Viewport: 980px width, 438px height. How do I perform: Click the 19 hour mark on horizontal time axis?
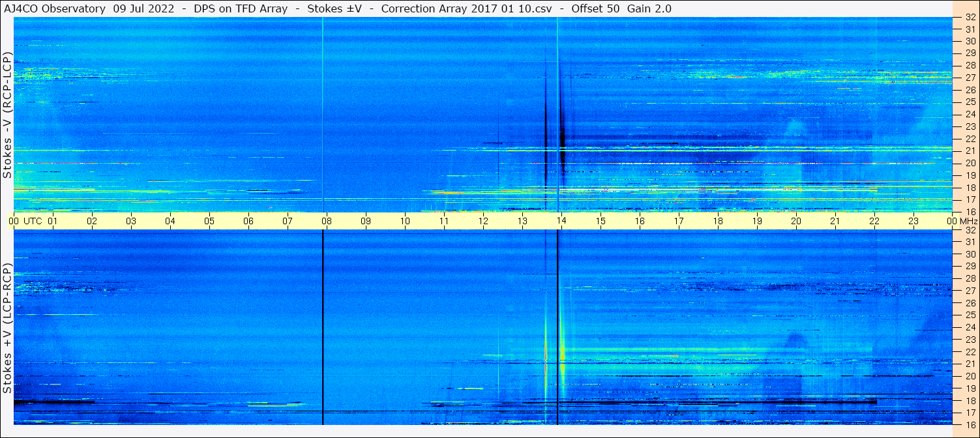[757, 221]
